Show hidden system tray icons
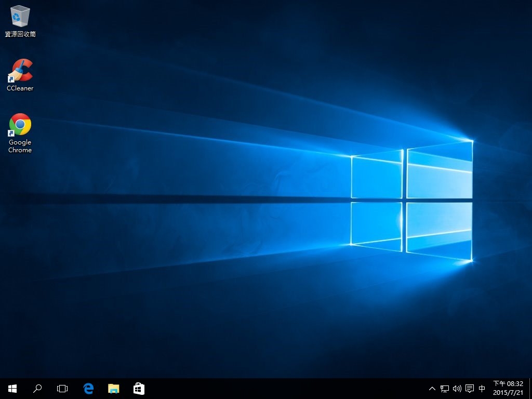This screenshot has height=399, width=532. click(x=432, y=389)
